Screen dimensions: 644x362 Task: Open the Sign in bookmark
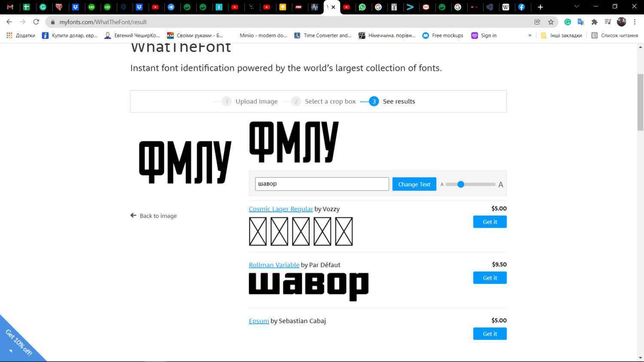pos(484,36)
